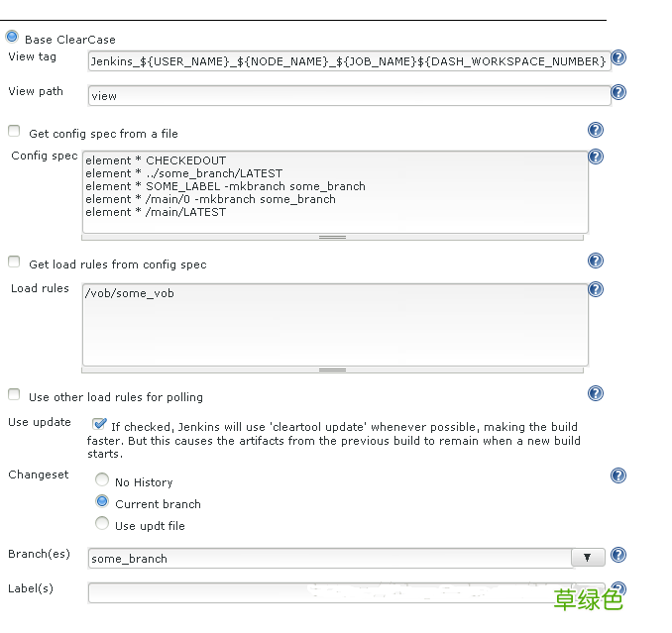
Task: Check Use other load rules for polling
Action: click(x=14, y=395)
